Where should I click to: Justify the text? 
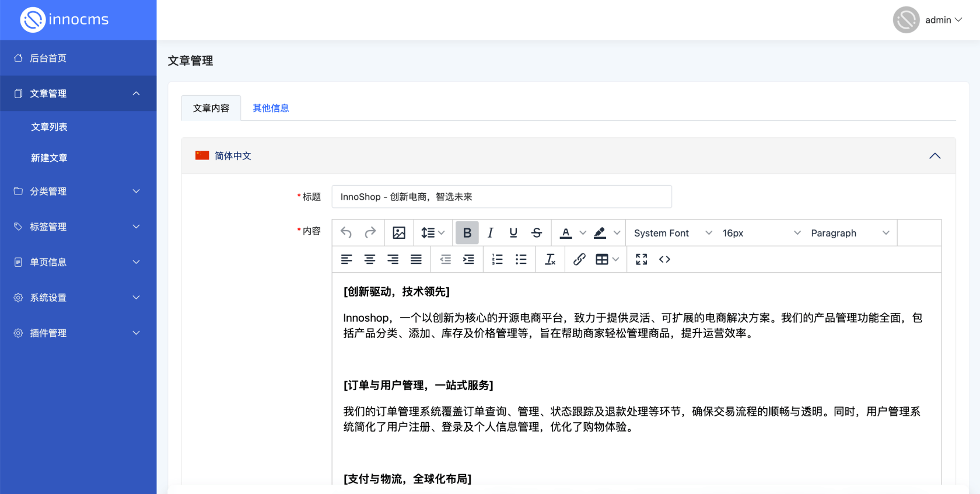coord(416,259)
